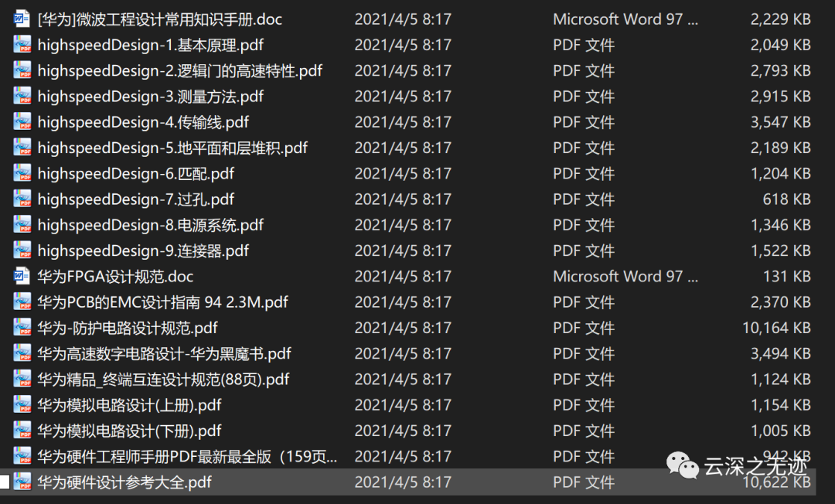Click the PDF icon of highspeedDesign-3.测量方法.pdf
The height and width of the screenshot is (504, 835).
point(22,96)
